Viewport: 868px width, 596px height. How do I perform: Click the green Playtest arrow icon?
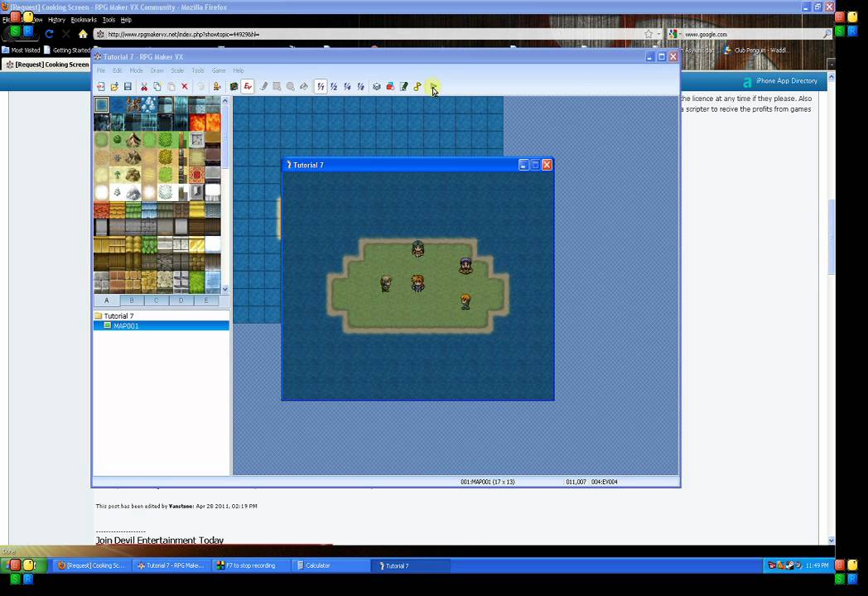coord(433,87)
